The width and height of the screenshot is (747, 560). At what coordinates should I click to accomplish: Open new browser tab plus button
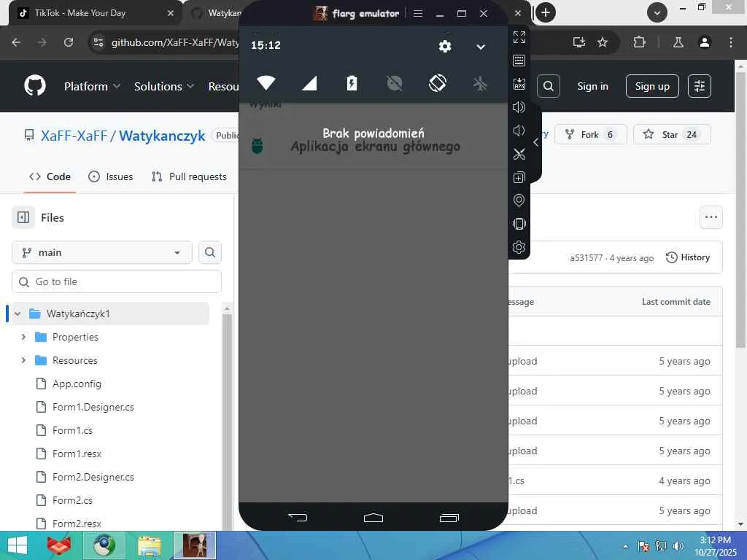point(546,13)
